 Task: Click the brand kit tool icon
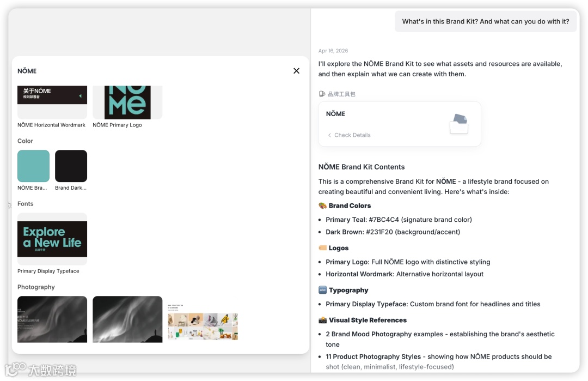[x=322, y=94]
